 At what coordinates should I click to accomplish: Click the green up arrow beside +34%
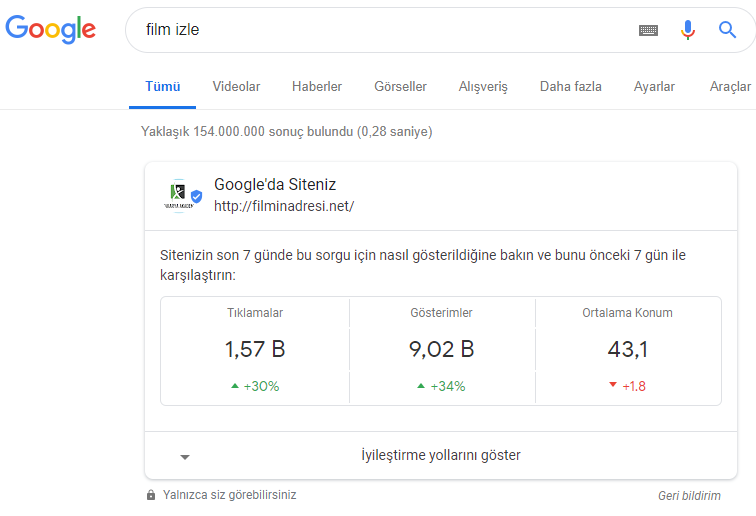[x=421, y=386]
